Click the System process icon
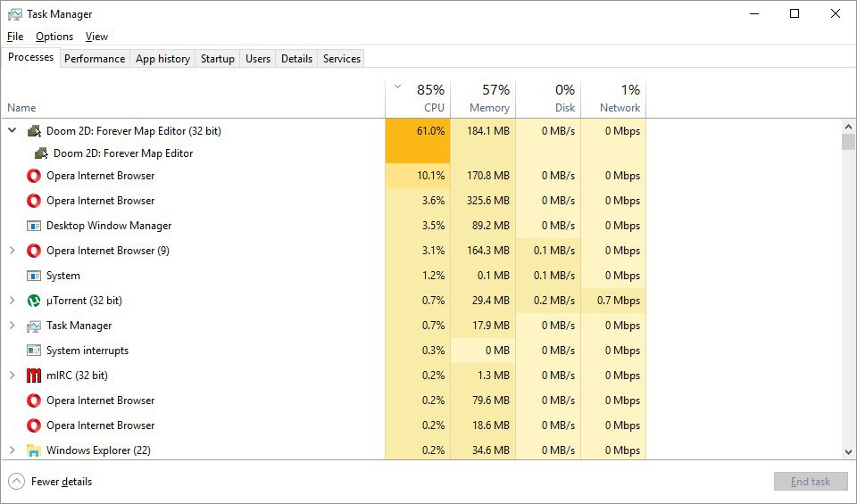Screen dimensions: 857x504 click(x=34, y=276)
